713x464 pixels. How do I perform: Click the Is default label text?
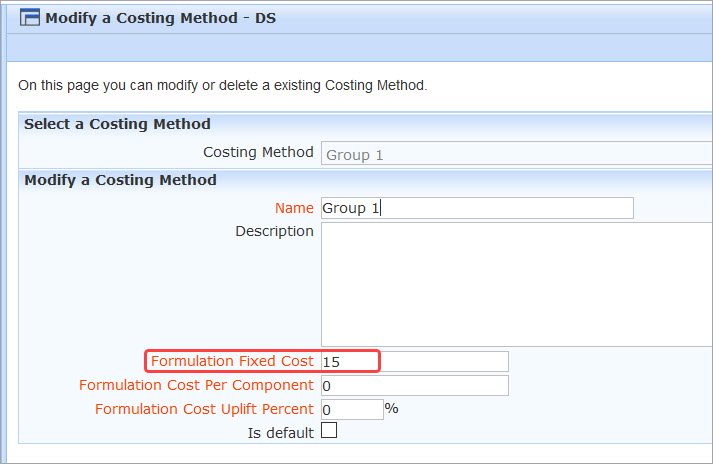point(281,433)
